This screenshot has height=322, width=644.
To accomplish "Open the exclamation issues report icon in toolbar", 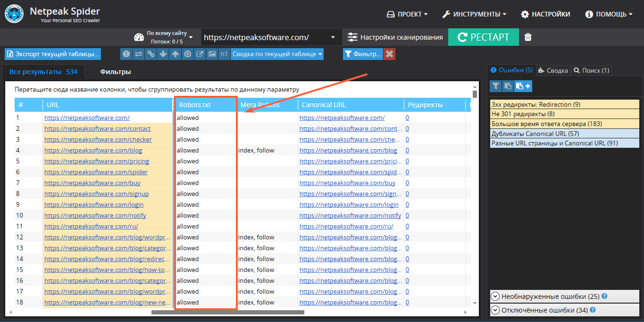I will (x=126, y=54).
